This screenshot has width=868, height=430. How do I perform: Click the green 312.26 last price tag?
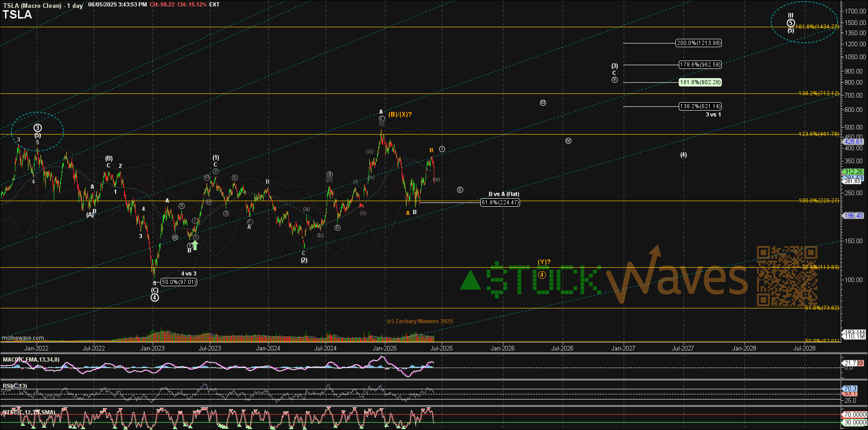coord(853,172)
